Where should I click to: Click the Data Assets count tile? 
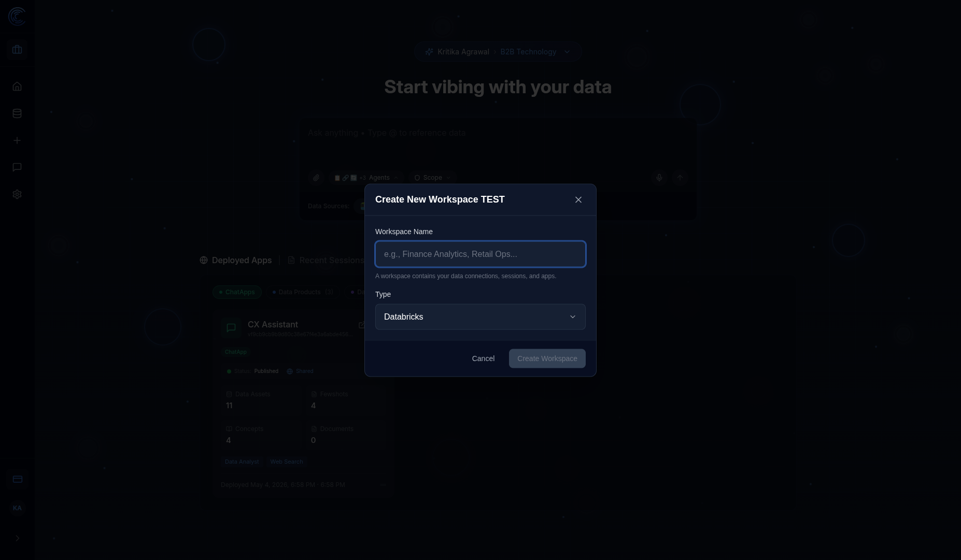point(261,400)
